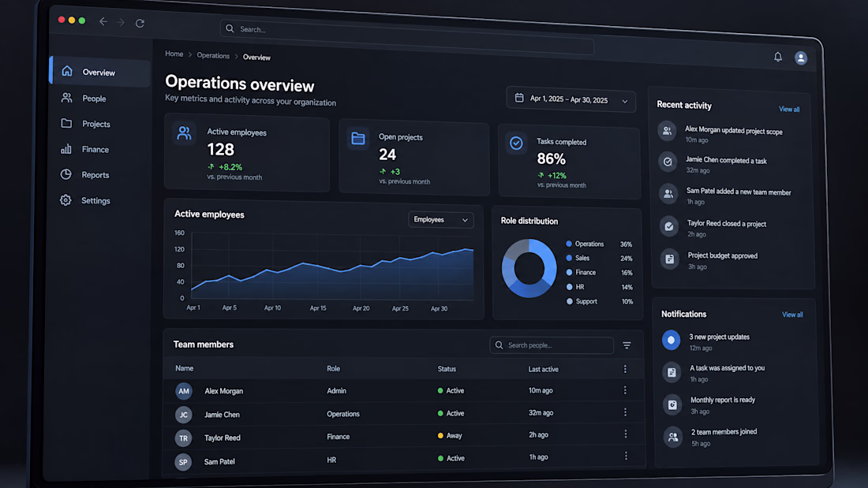Expand the Employees chart dropdown
This screenshot has width=868, height=488.
pos(440,220)
